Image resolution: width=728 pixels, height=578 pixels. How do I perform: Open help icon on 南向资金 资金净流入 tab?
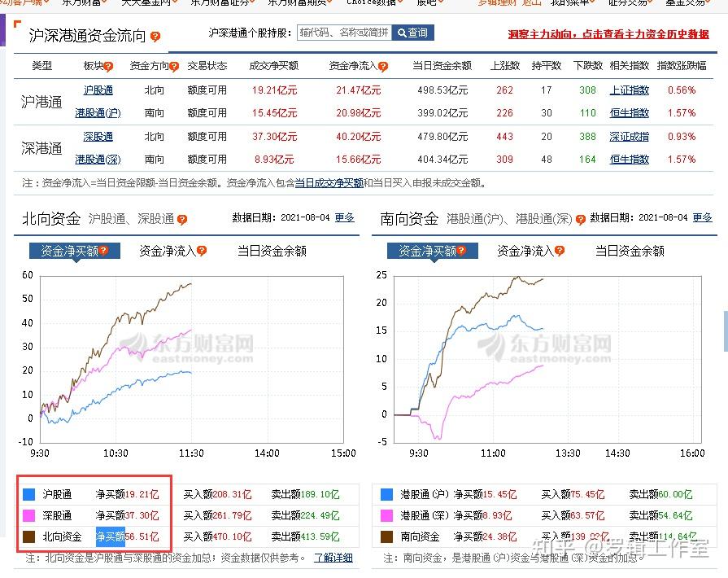pos(560,251)
